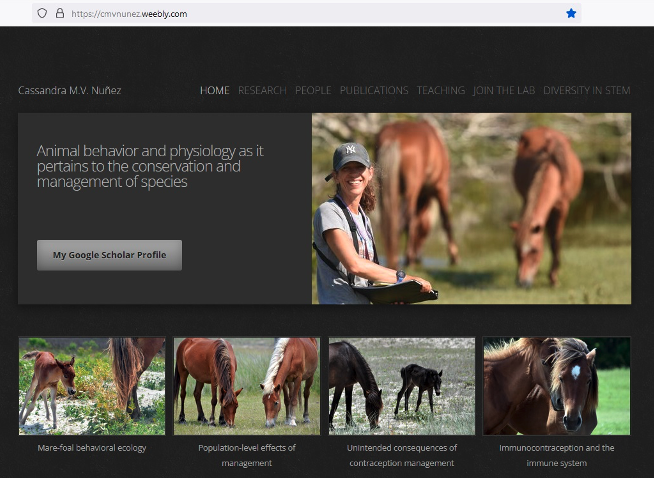654x478 pixels.
Task: Open the Immunocontraception horse face thumbnail
Action: click(557, 385)
